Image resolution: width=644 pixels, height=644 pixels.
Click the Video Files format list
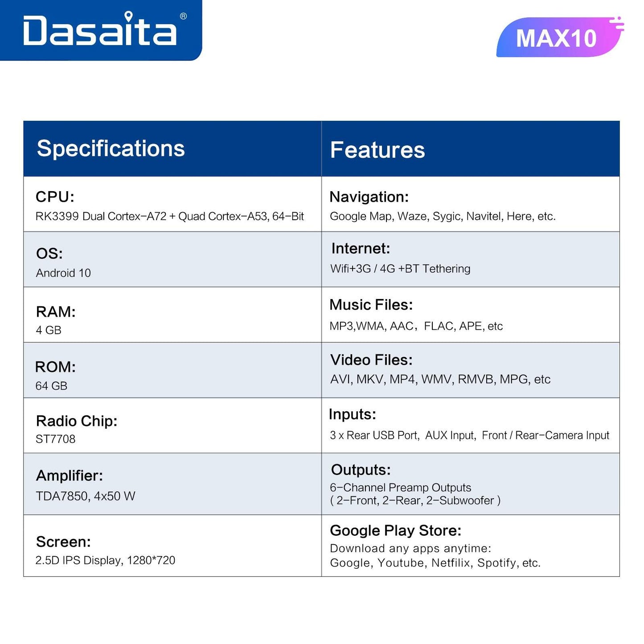coord(440,379)
